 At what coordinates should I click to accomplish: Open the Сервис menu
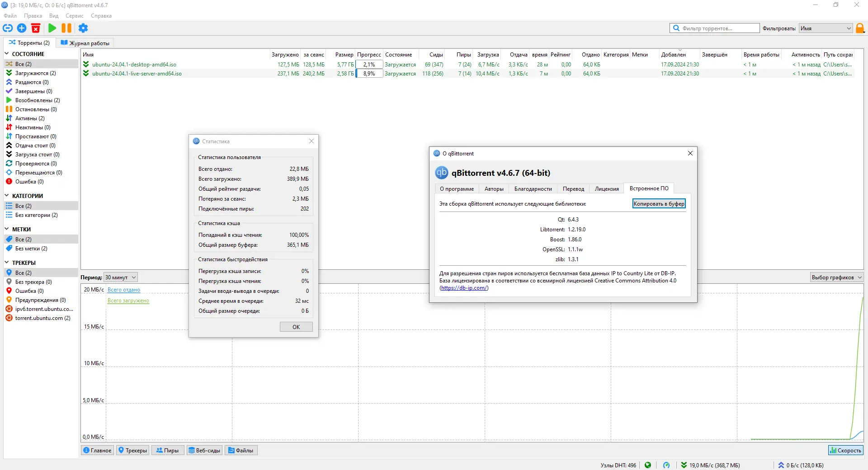[75, 16]
